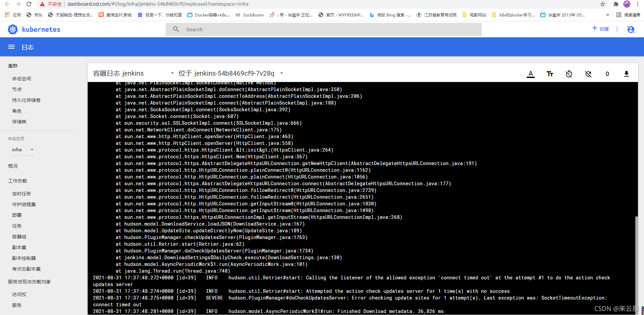Click the 日志 page title
The width and height of the screenshot is (644, 315).
coord(28,47)
